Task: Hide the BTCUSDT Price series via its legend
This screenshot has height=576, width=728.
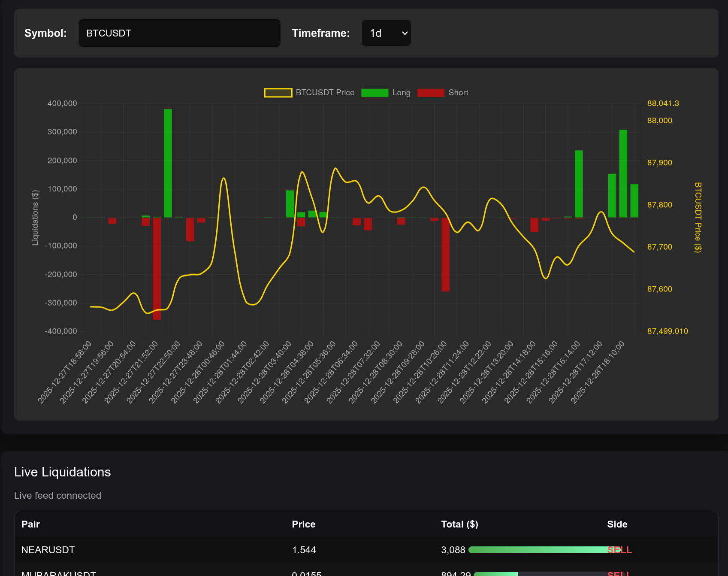Action: (x=325, y=92)
